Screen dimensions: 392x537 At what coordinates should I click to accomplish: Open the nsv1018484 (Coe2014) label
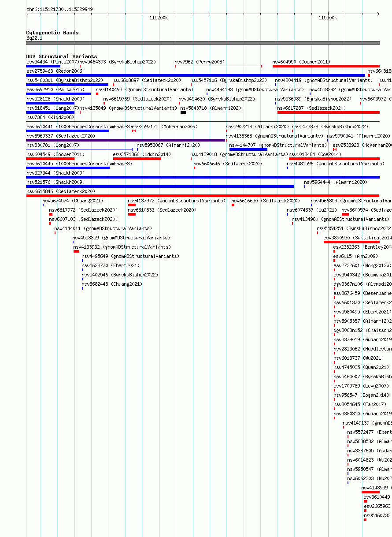pos(315,155)
